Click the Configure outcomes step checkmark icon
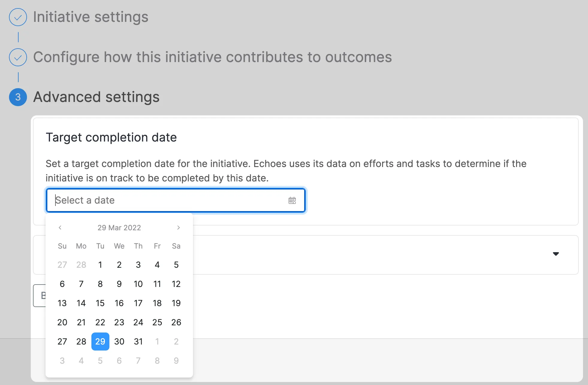This screenshot has width=588, height=385. coord(18,57)
